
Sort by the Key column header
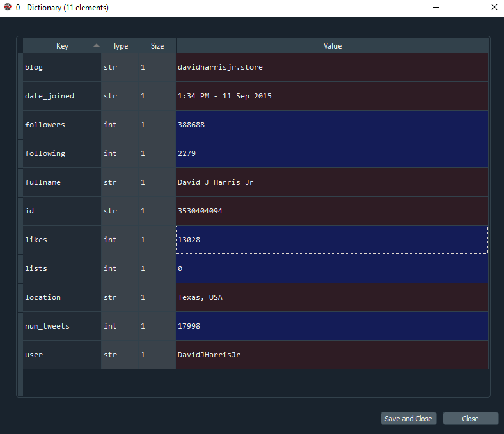[x=62, y=45]
